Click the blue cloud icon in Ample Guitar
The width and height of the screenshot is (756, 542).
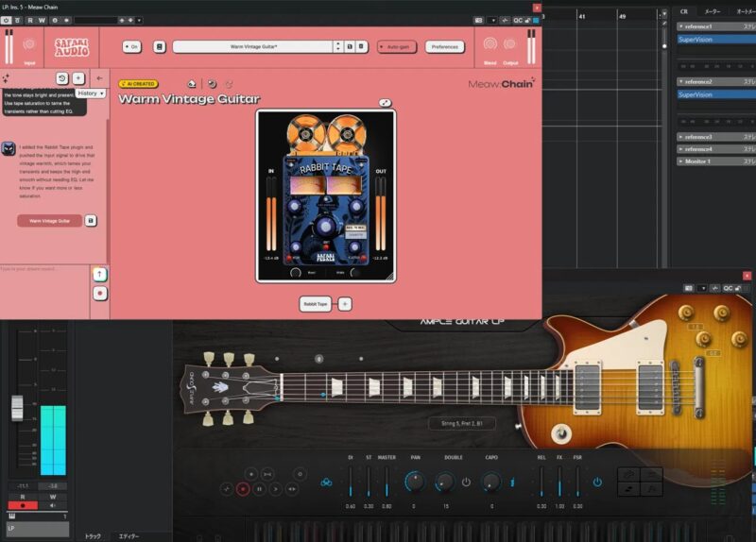coord(326,483)
